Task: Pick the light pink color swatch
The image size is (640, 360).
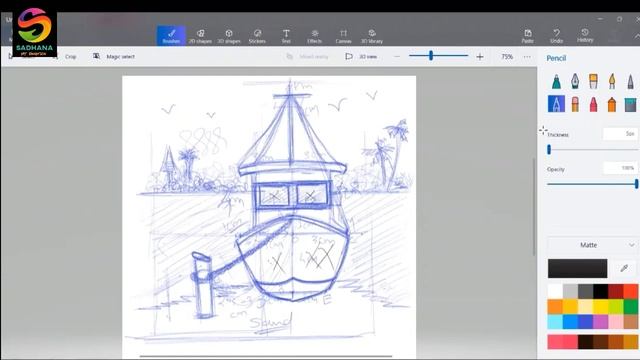Action: (x=615, y=322)
